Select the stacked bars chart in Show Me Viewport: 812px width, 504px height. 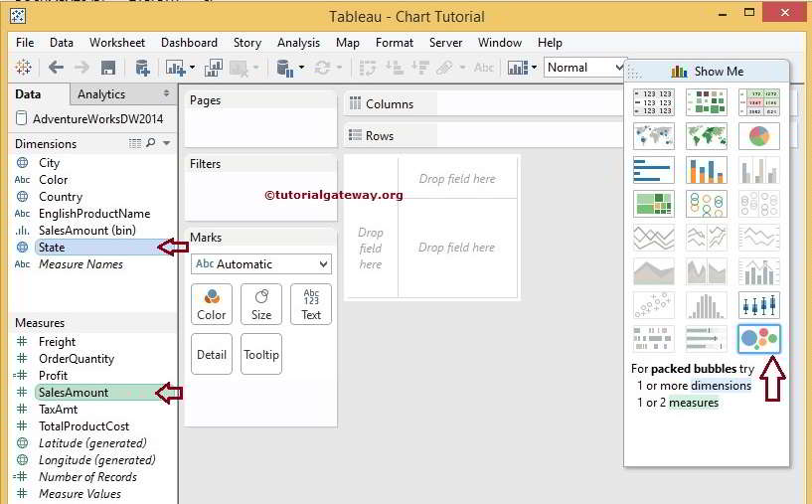coord(707,170)
